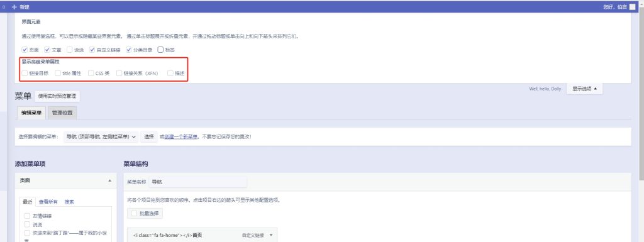
Task: Click the 添加菜单项 heading
Action: 30,164
